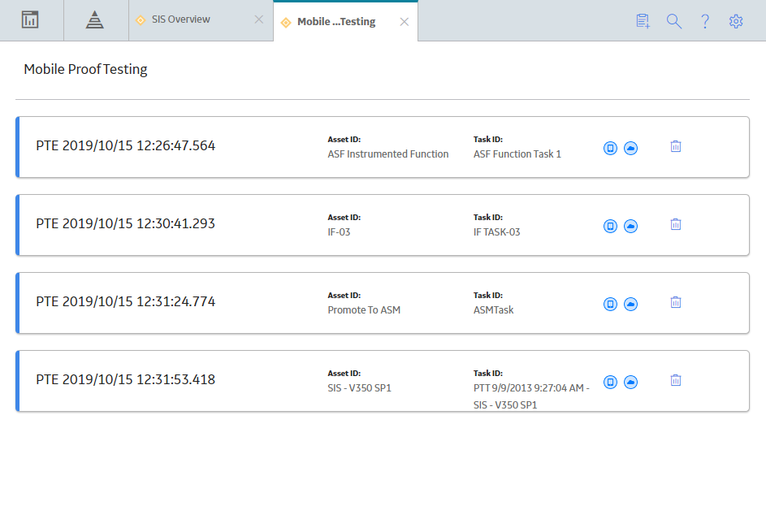Click asset text SIS - V350 SP1
Viewport: 766px width, 532px height.
360,388
